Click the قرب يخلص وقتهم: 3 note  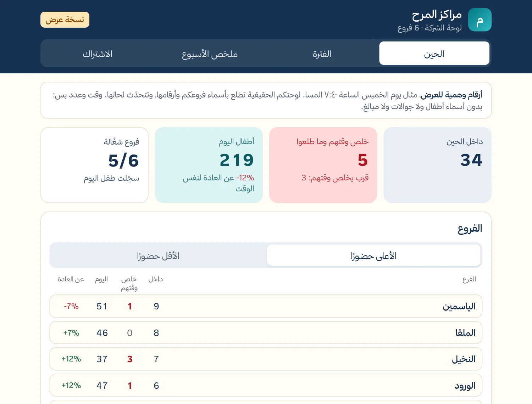click(335, 178)
